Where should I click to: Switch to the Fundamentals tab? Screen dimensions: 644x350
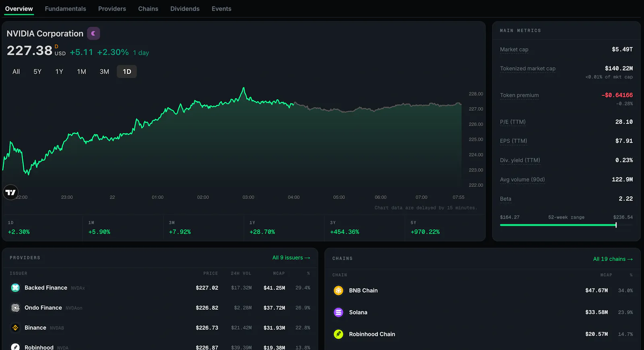click(66, 9)
